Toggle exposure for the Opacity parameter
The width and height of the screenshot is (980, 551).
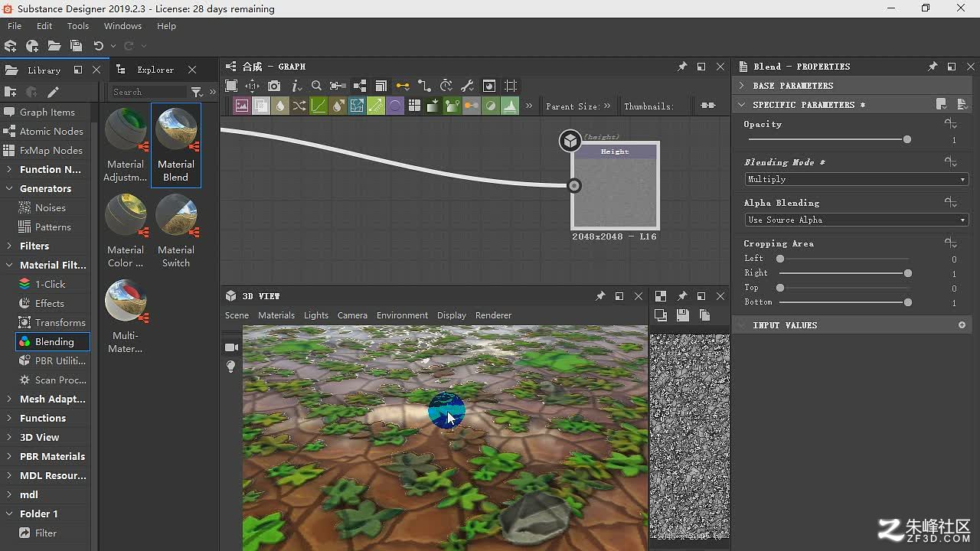tap(951, 124)
